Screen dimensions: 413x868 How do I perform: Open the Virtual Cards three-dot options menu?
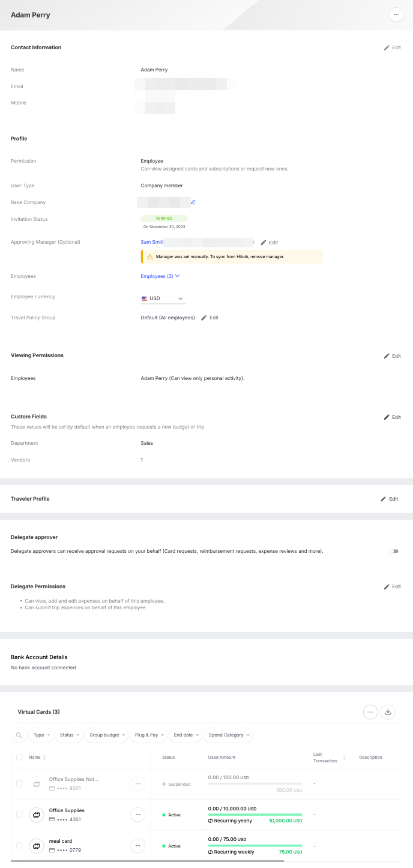370,712
